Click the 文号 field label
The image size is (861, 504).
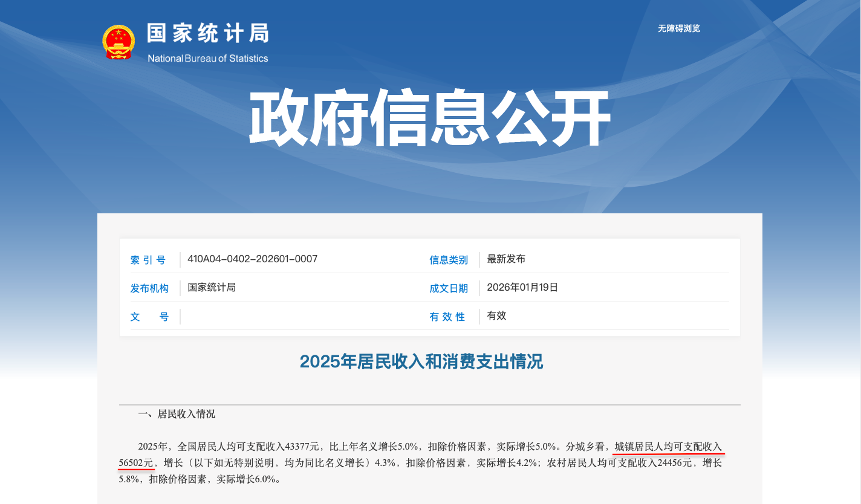click(148, 317)
